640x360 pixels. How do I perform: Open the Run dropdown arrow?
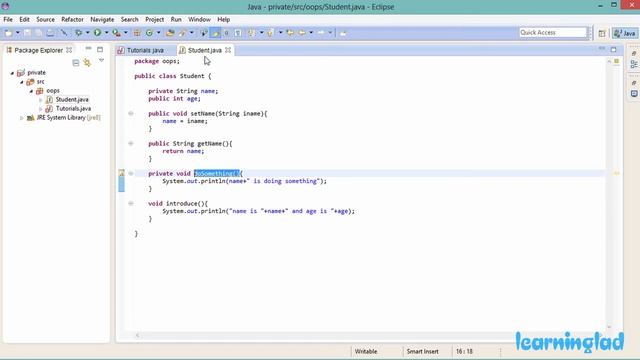tap(107, 33)
